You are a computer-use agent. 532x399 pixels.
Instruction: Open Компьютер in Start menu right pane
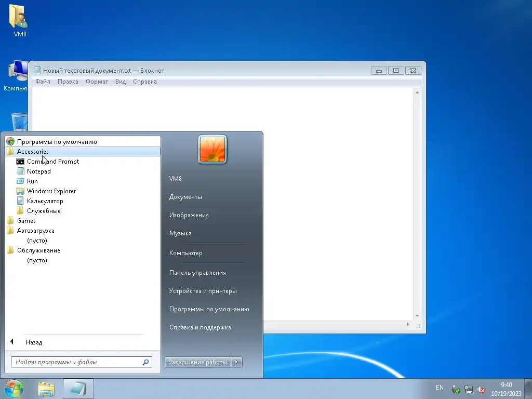coord(185,253)
